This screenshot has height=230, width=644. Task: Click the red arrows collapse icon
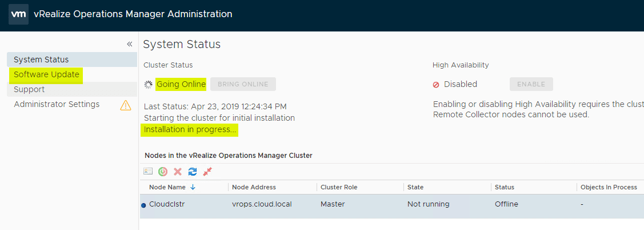207,171
